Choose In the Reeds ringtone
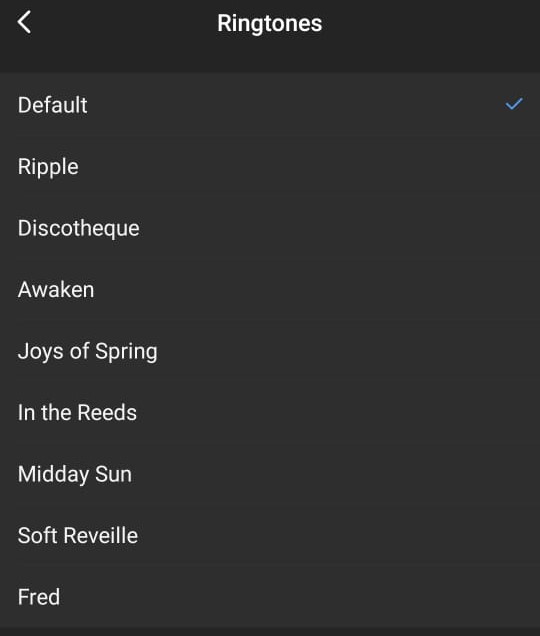Viewport: 540px width, 636px height. pyautogui.click(x=270, y=413)
